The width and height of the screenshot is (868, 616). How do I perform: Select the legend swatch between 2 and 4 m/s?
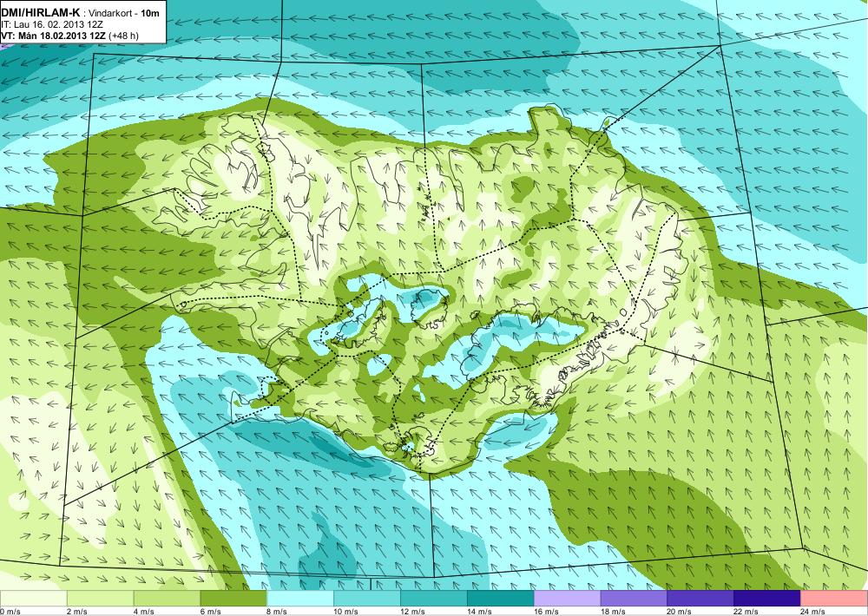tap(100, 599)
